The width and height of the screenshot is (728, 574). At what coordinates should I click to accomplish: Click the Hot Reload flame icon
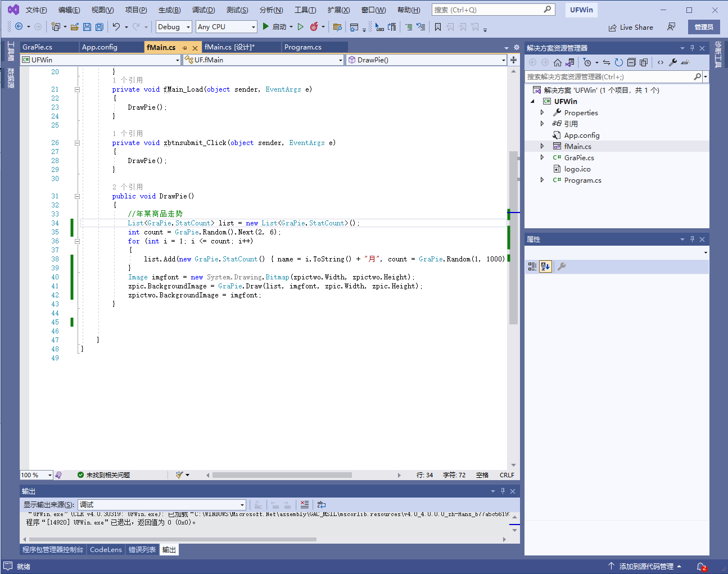tap(314, 26)
